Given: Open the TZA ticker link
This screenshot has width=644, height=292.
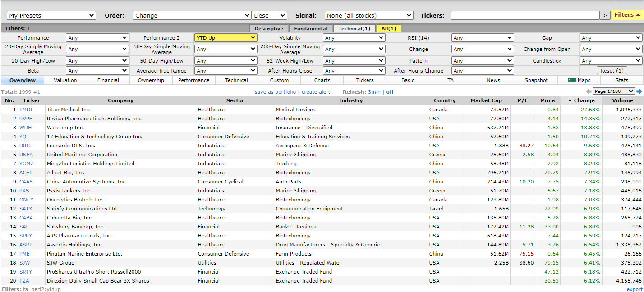Looking at the screenshot, I should click(24, 281).
